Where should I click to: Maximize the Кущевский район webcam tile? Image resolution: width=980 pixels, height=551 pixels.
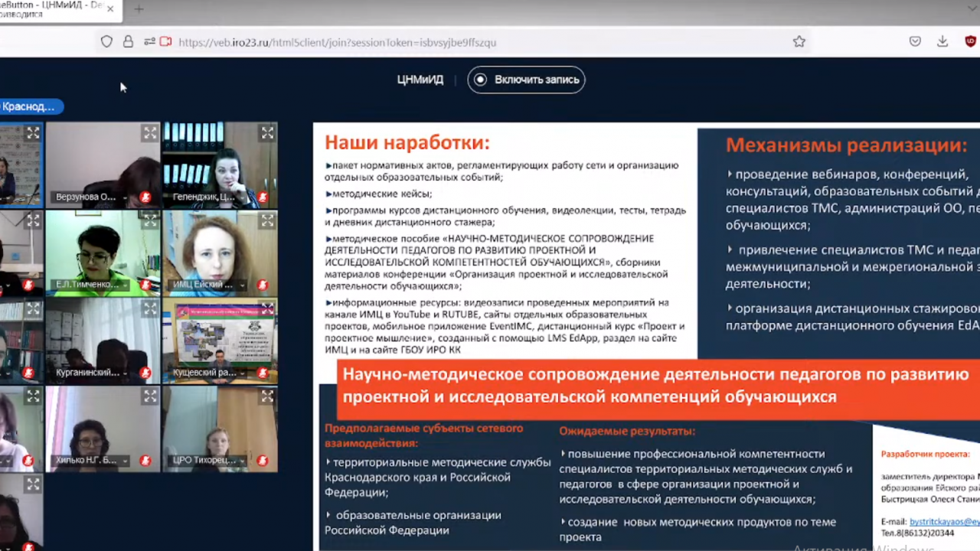pos(267,309)
